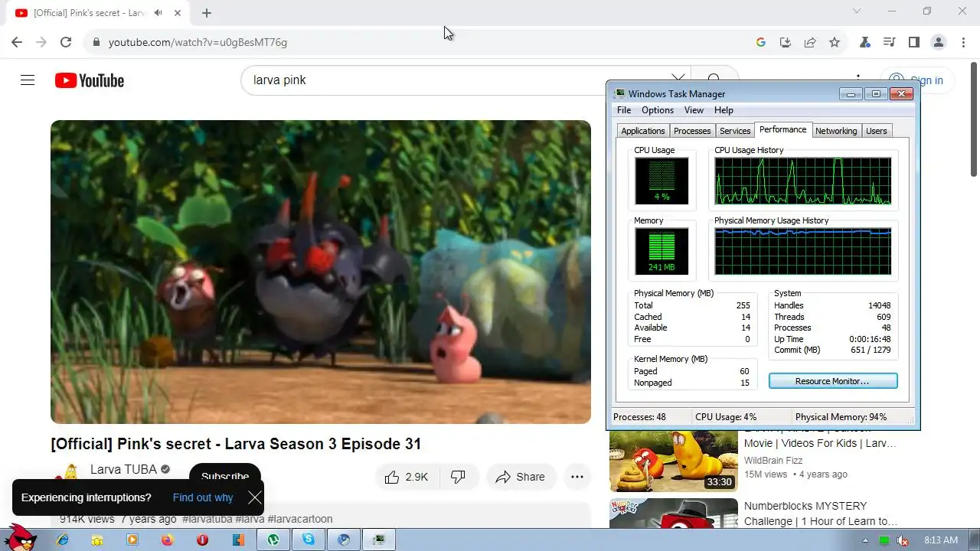Click the address bar URL
Image resolution: width=980 pixels, height=551 pixels.
[198, 42]
